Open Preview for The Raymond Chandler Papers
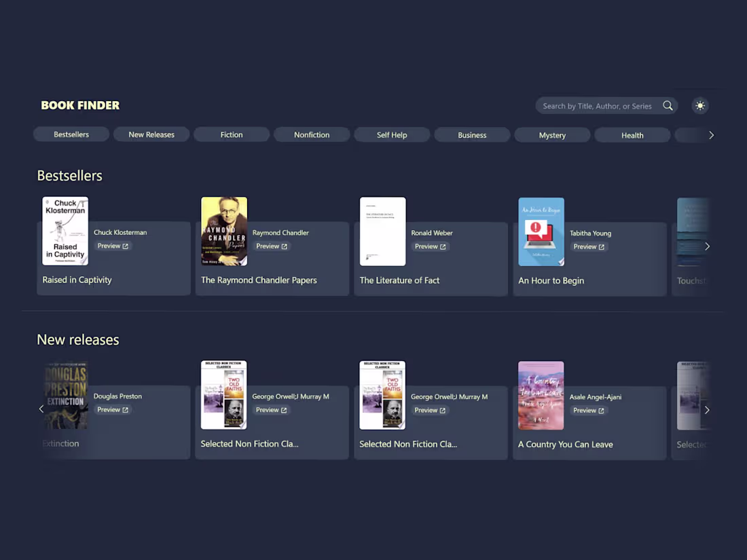Viewport: 747px width, 560px height. pyautogui.click(x=272, y=246)
